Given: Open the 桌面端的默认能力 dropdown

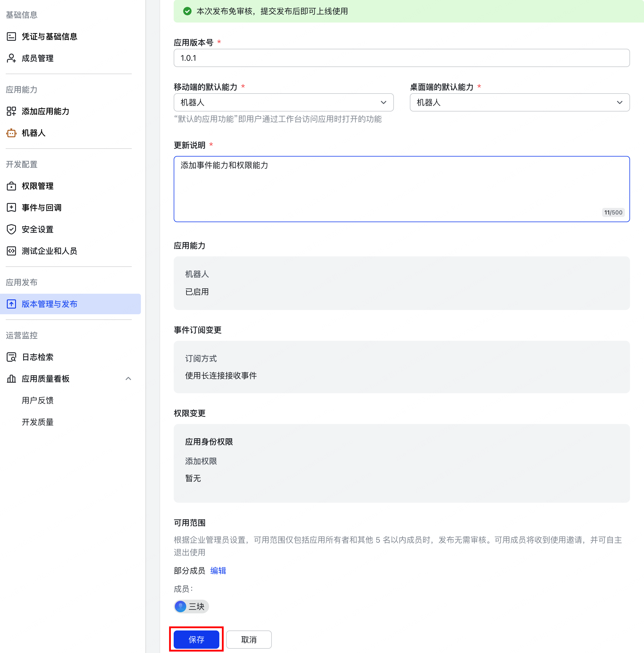Looking at the screenshot, I should (520, 102).
